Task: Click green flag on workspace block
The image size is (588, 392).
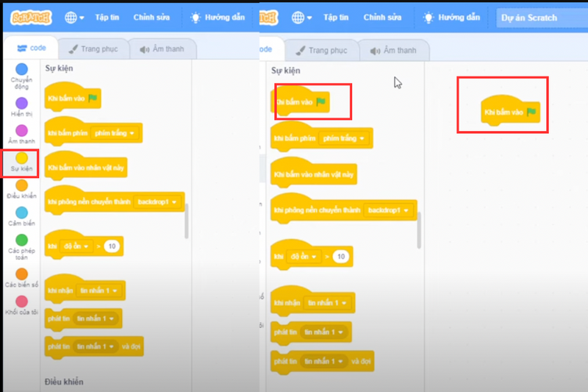Action: point(531,111)
